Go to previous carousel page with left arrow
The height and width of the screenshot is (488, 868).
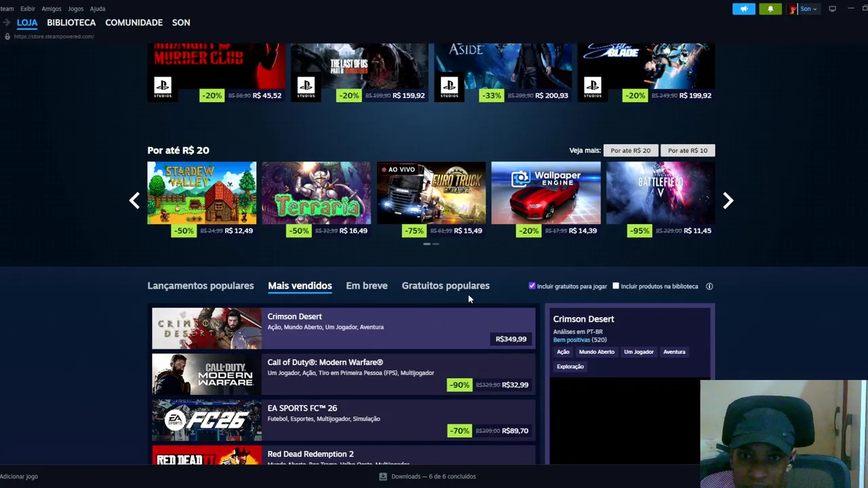(x=134, y=201)
